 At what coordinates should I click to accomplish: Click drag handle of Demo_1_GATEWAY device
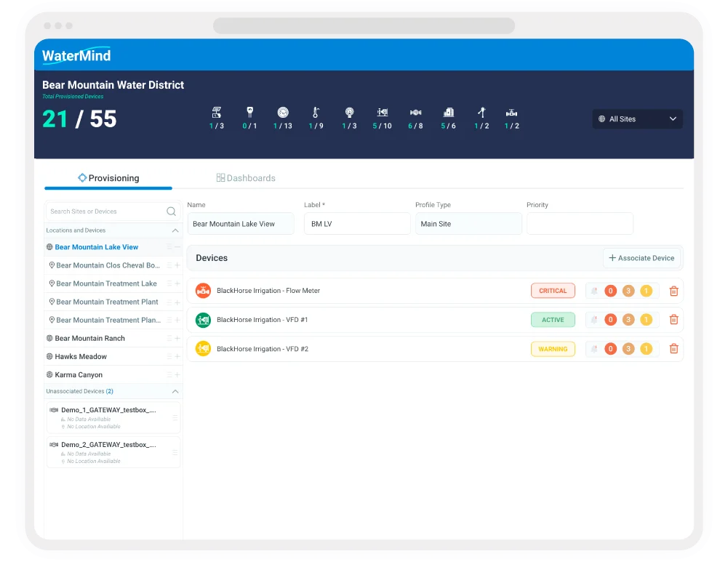click(175, 417)
